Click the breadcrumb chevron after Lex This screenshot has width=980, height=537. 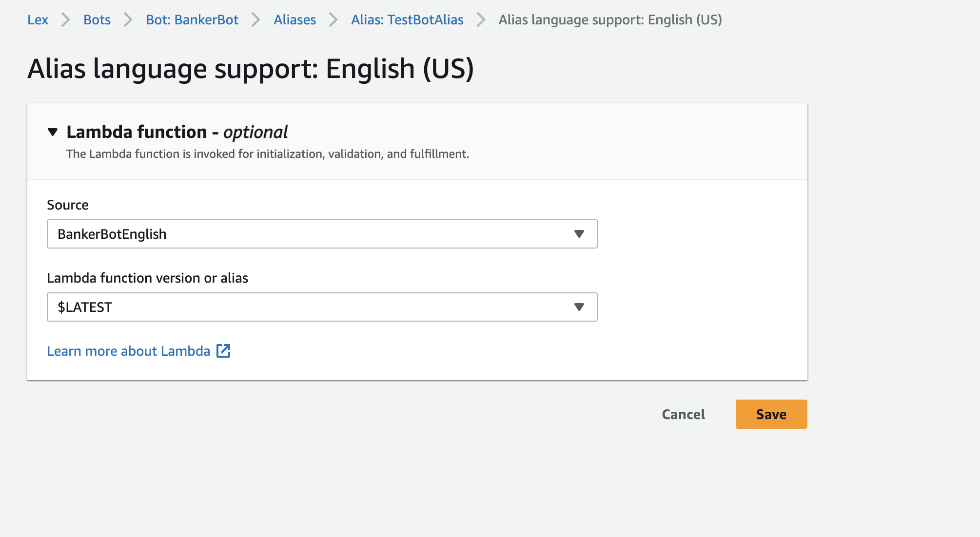coord(66,20)
